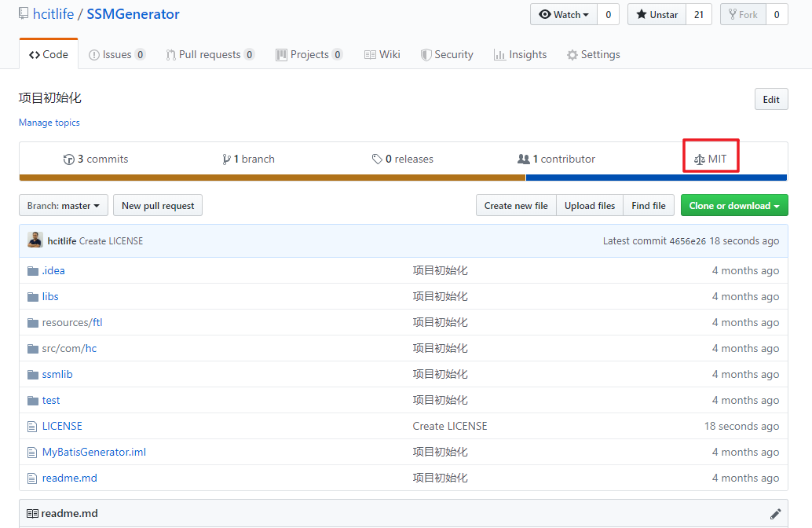Open the readme.md file in list

pos(69,478)
